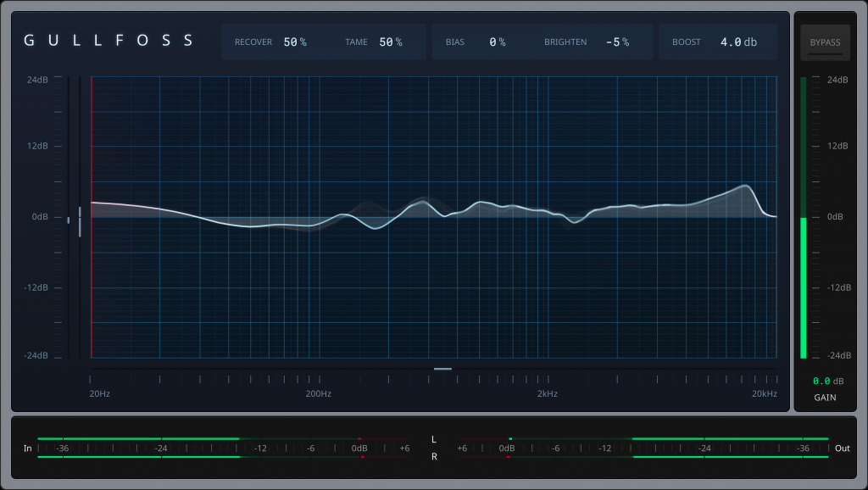
Task: Click the BRIGHTEN -5% value
Action: pyautogui.click(x=617, y=42)
